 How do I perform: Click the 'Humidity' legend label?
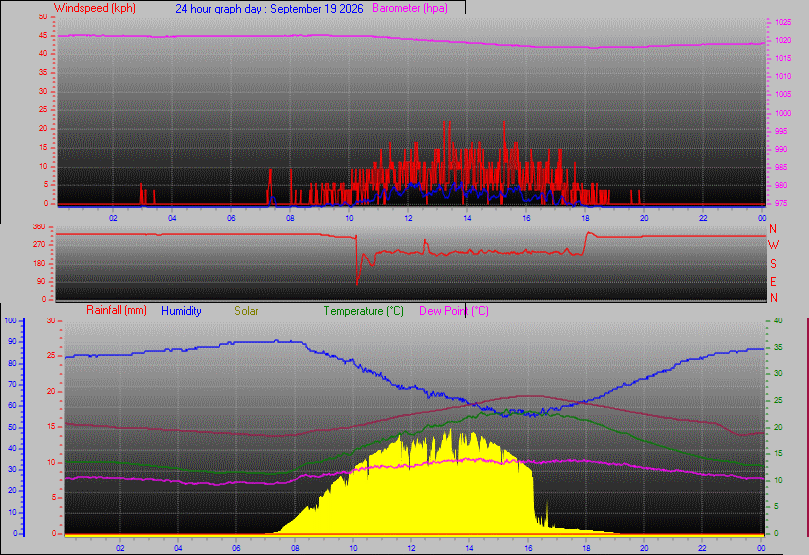(181, 311)
